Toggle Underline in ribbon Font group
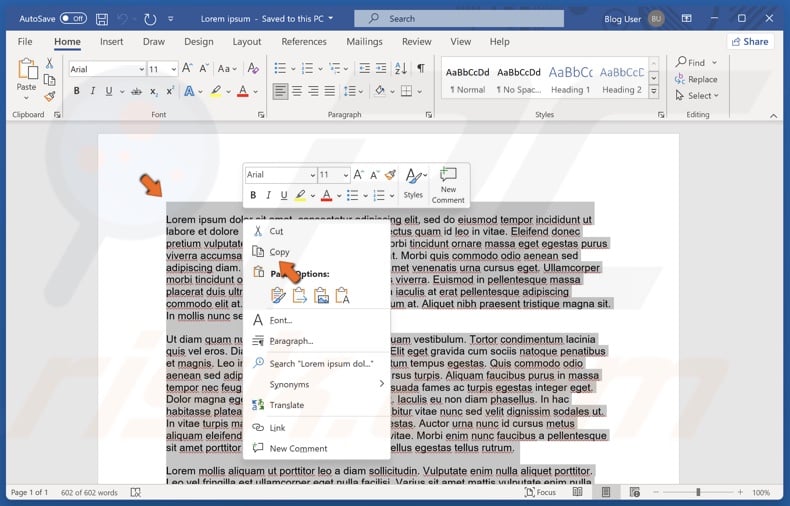Image resolution: width=790 pixels, height=506 pixels. point(108,91)
